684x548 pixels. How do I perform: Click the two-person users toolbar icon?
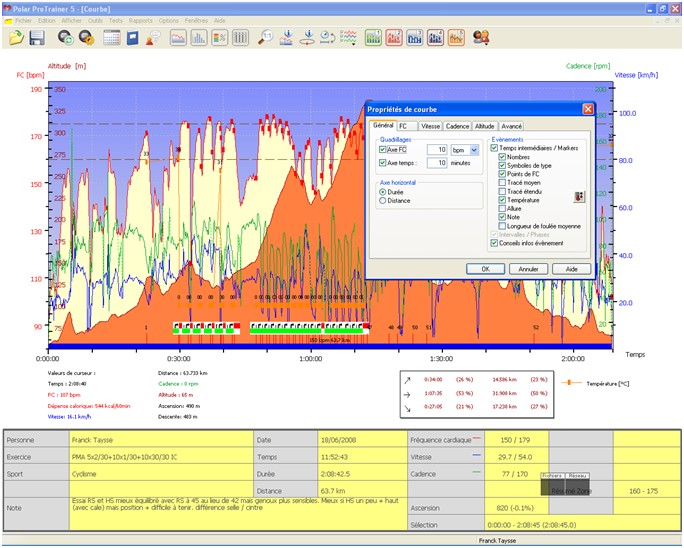pyautogui.click(x=481, y=38)
